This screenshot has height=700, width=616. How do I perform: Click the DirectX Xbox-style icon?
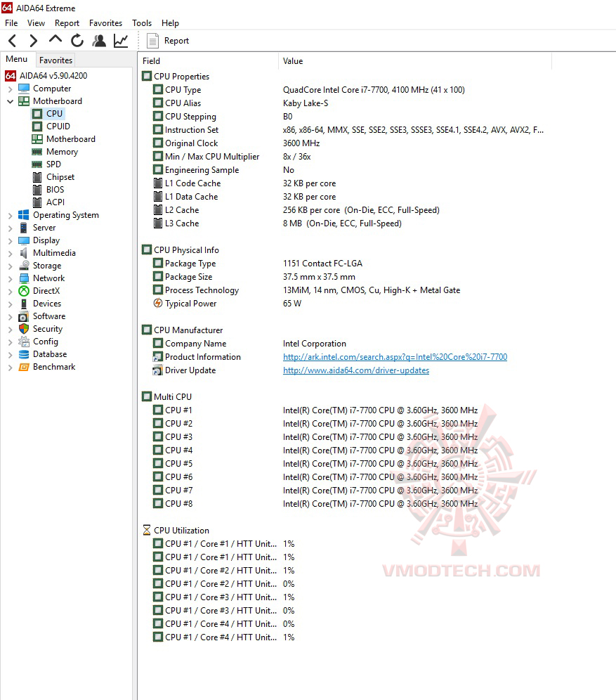24,291
